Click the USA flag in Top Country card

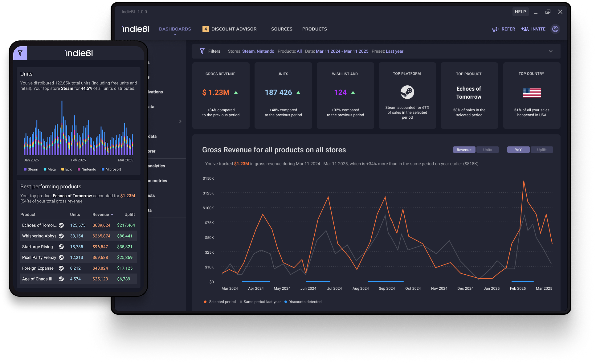click(x=532, y=92)
